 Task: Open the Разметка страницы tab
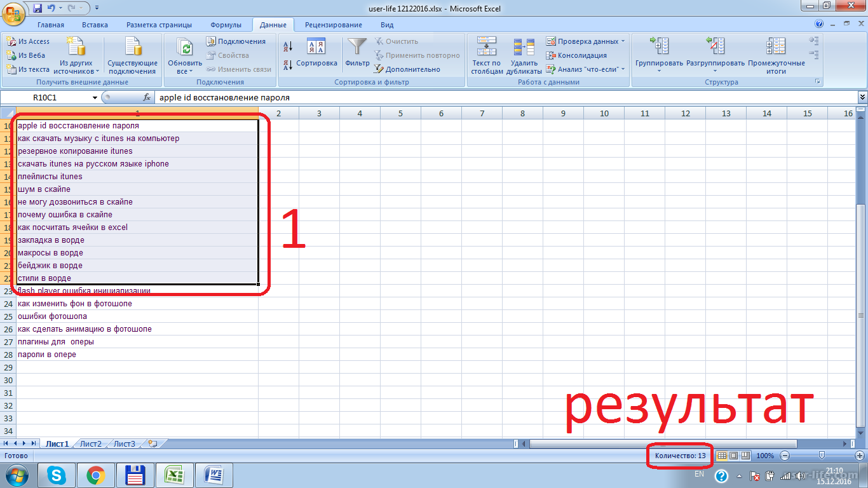click(x=159, y=25)
